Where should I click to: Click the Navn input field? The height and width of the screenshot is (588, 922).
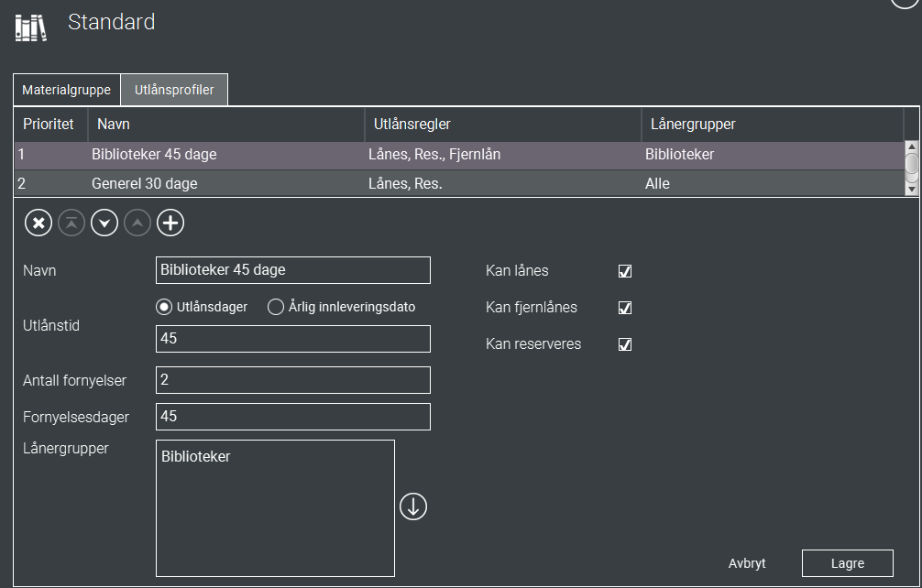[293, 270]
